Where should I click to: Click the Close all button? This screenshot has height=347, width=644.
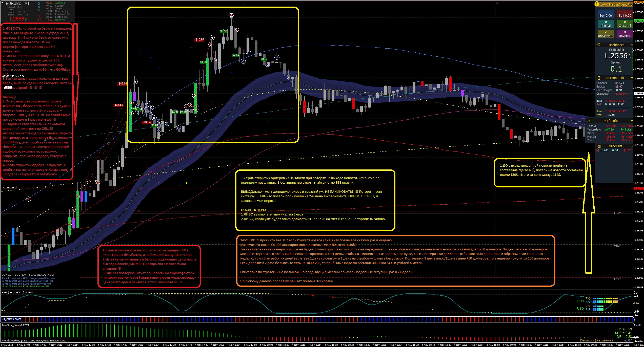pos(625,24)
